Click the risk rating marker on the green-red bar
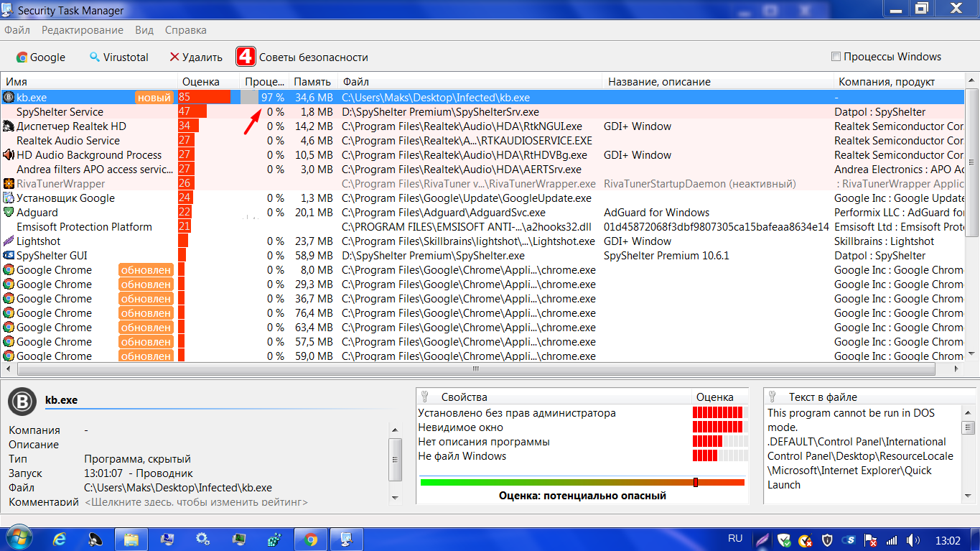This screenshot has height=551, width=980. [x=696, y=482]
